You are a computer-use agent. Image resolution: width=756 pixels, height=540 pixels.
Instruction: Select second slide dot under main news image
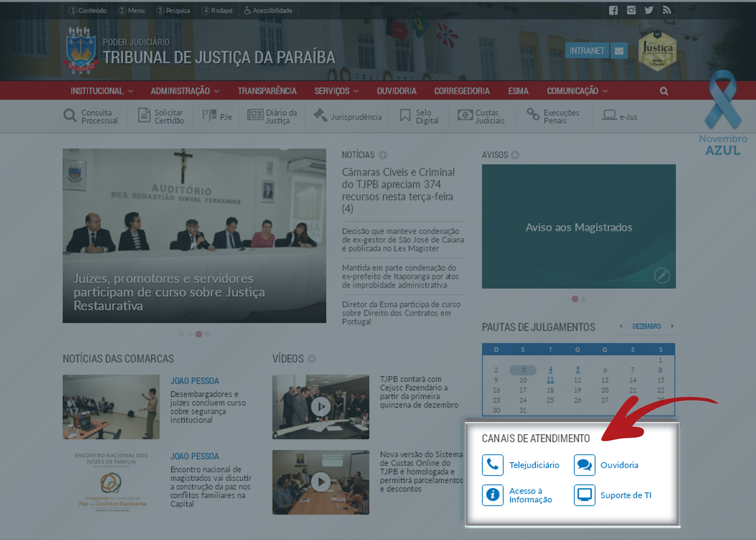tap(190, 334)
